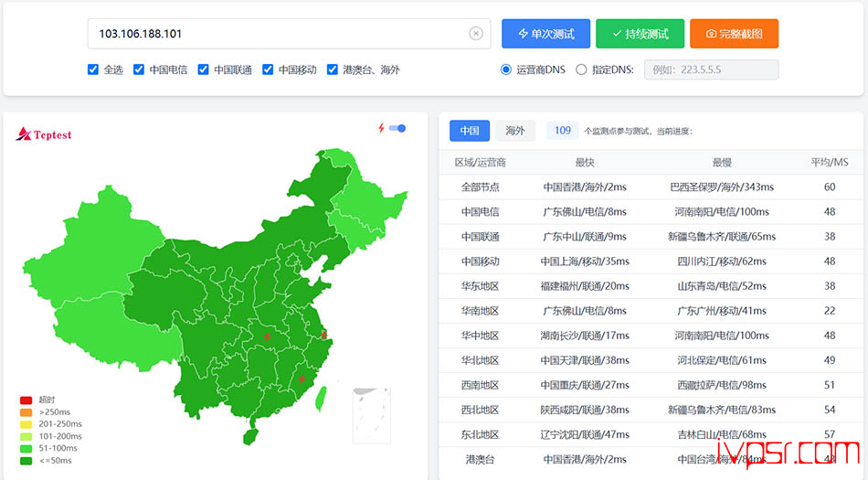The height and width of the screenshot is (480, 868).
Task: Select the 指定DNS radio option
Action: point(581,69)
